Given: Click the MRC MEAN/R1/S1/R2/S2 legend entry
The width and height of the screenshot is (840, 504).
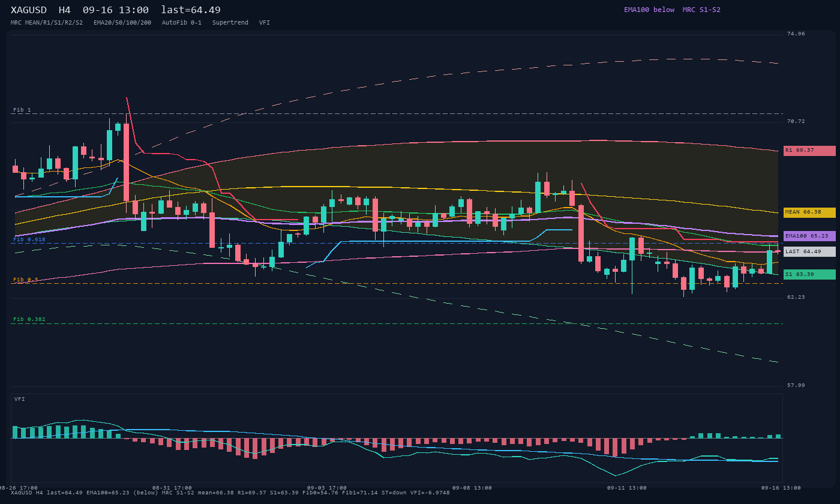Looking at the screenshot, I should [x=47, y=23].
